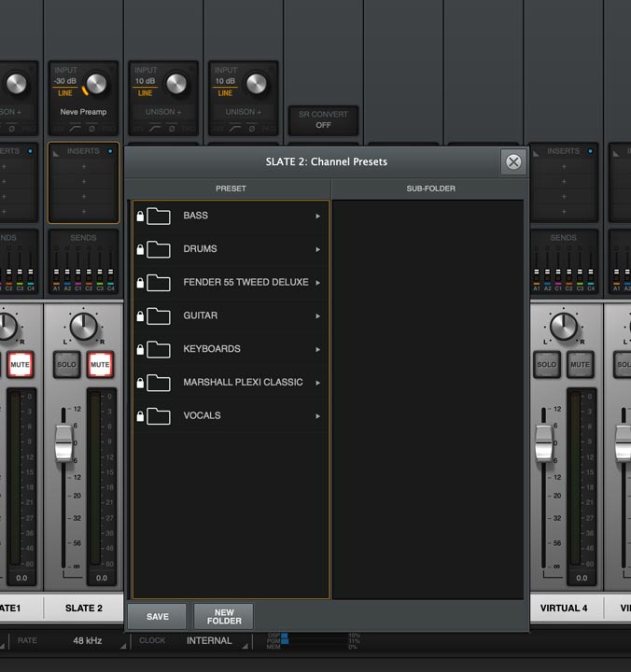The width and height of the screenshot is (631, 672).
Task: Click the folder icon beside GUITAR
Action: pyautogui.click(x=158, y=315)
